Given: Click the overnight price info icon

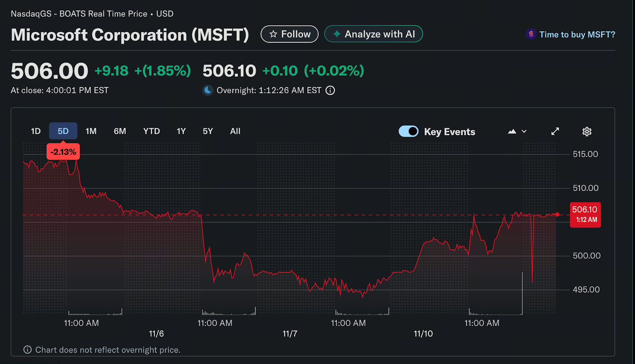Looking at the screenshot, I should tap(330, 90).
